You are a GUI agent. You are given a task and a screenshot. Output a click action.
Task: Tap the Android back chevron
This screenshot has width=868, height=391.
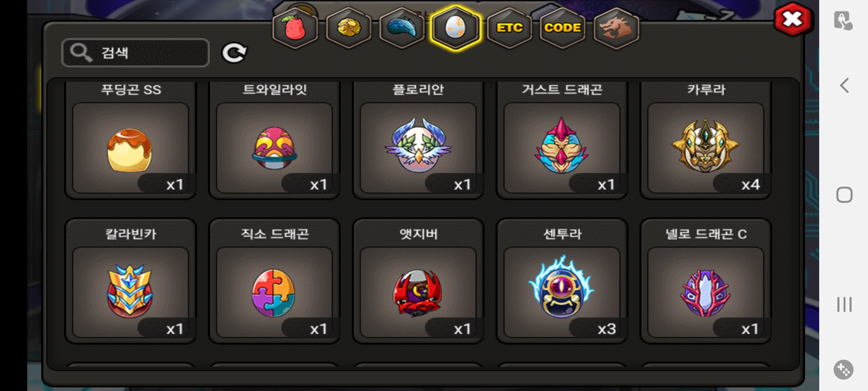[844, 86]
